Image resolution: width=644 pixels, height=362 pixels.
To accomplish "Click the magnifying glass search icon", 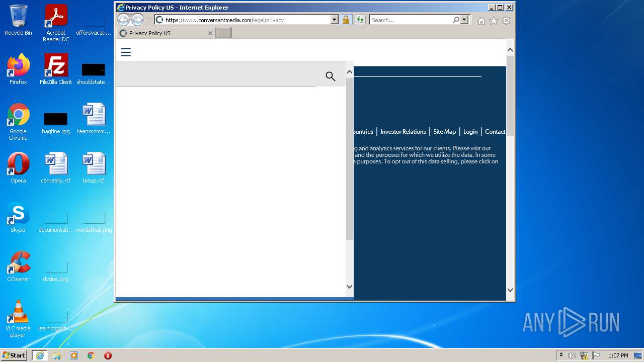I will 330,76.
